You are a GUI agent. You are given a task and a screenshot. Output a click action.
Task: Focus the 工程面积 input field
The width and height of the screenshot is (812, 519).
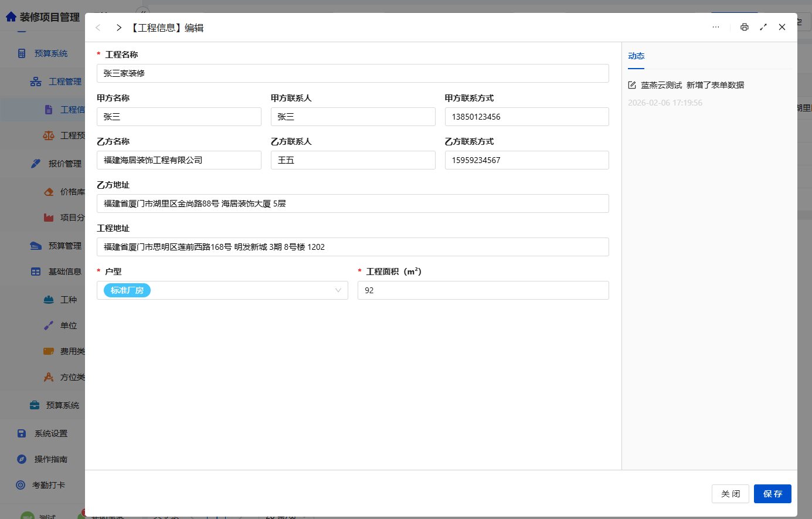tap(483, 290)
